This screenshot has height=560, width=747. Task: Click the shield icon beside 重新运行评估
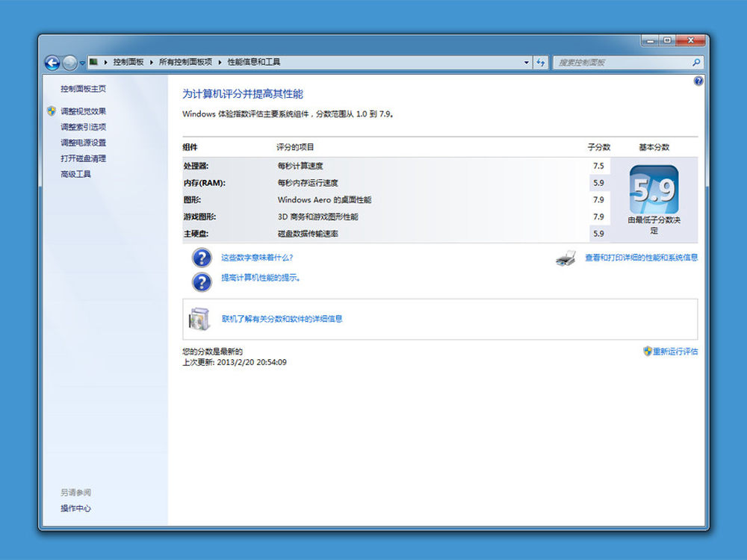[x=647, y=352]
